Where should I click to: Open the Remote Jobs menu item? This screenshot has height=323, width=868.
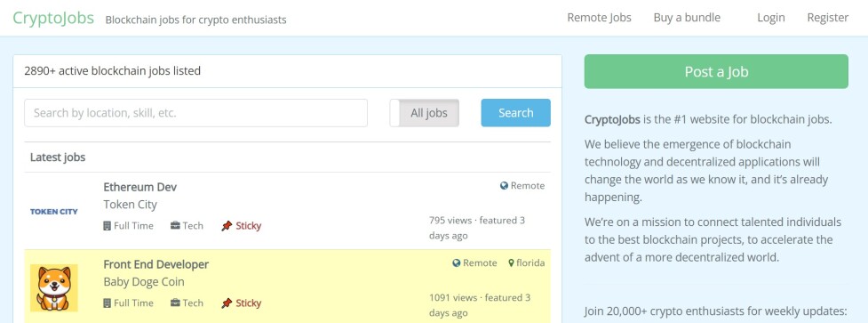[599, 18]
